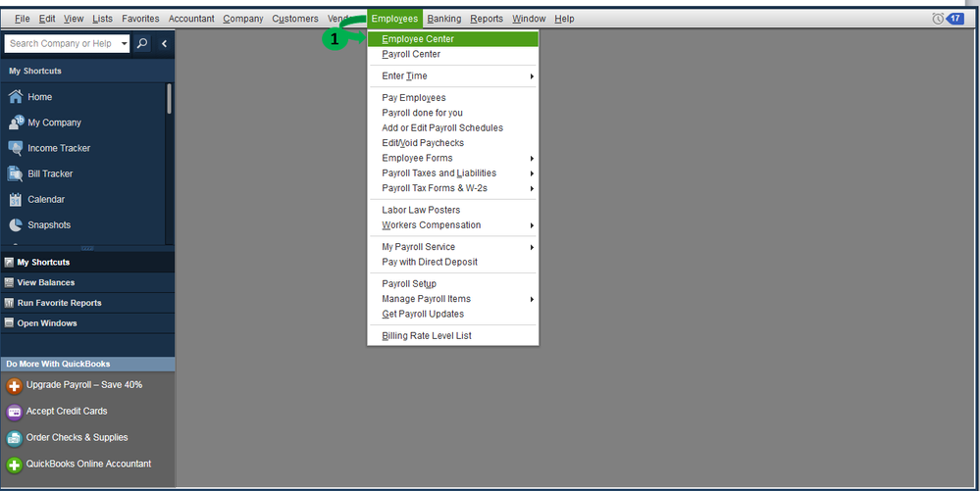Click the reminders alarm clock icon
Image resolution: width=980 pixels, height=491 pixels.
point(938,19)
